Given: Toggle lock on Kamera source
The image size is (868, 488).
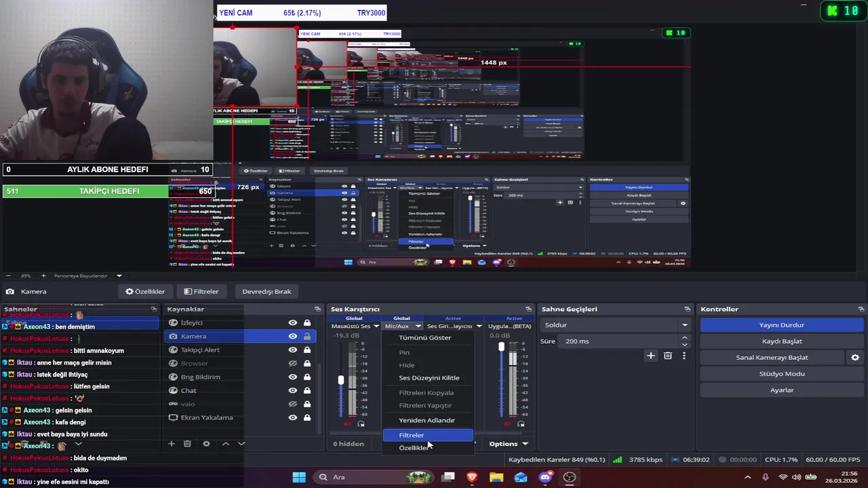Looking at the screenshot, I should [x=307, y=336].
